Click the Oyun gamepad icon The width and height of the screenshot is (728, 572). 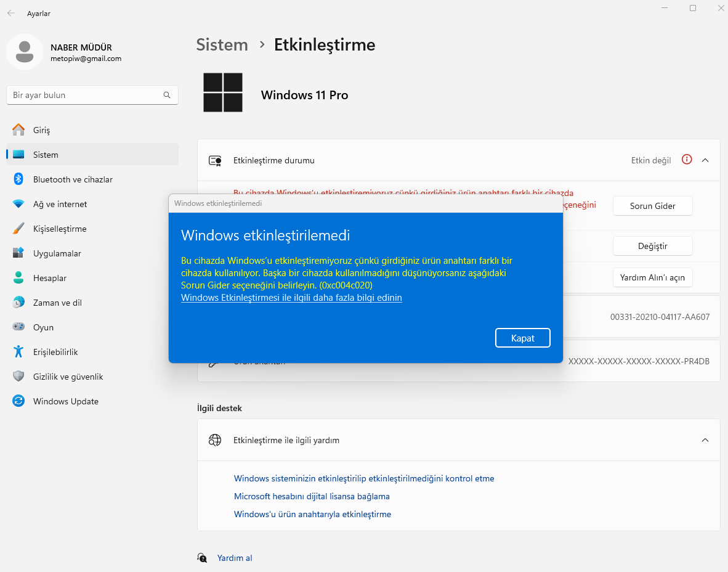(18, 327)
